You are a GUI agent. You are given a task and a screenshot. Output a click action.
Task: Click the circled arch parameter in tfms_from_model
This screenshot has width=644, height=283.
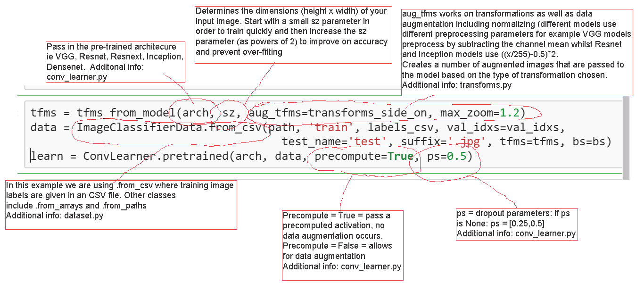195,113
